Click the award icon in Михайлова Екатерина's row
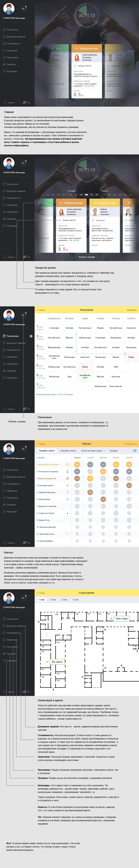The height and width of the screenshot is (868, 139). click(67, 465)
